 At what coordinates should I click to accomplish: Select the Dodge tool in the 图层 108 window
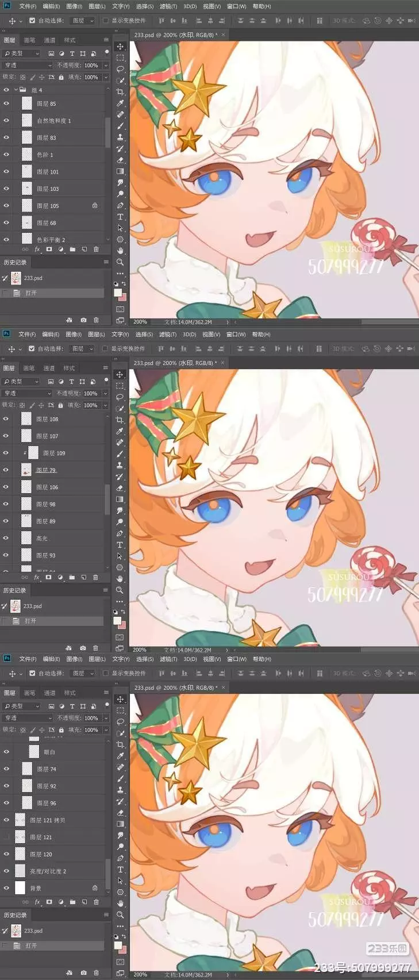(120, 522)
